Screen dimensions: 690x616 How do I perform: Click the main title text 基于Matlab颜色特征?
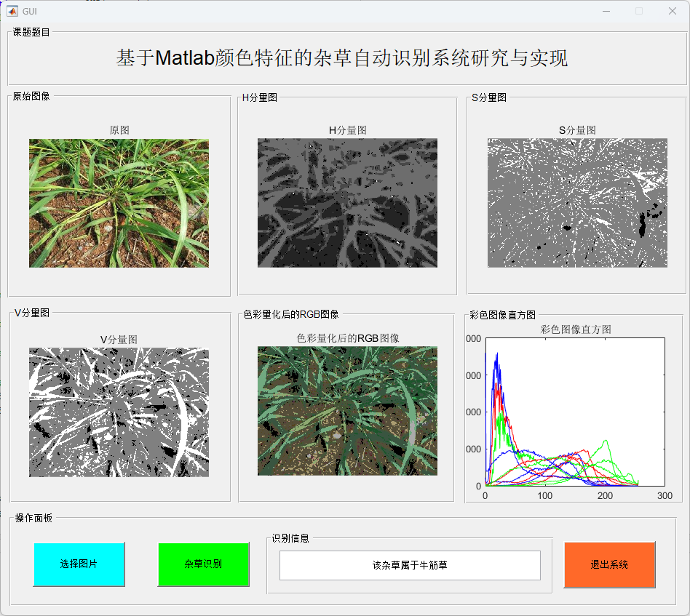click(x=342, y=59)
